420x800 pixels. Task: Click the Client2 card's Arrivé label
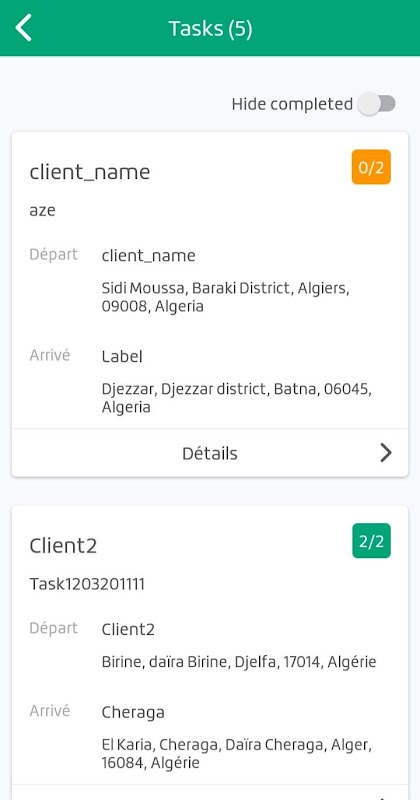[x=50, y=711]
